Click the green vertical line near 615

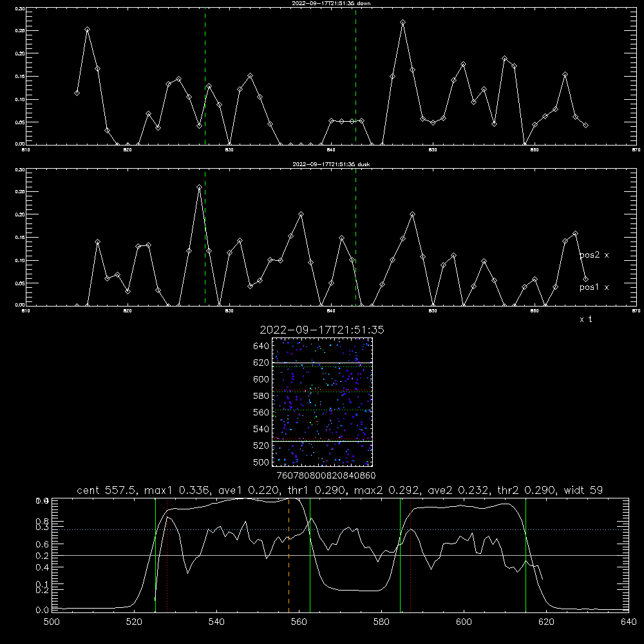[x=526, y=554]
